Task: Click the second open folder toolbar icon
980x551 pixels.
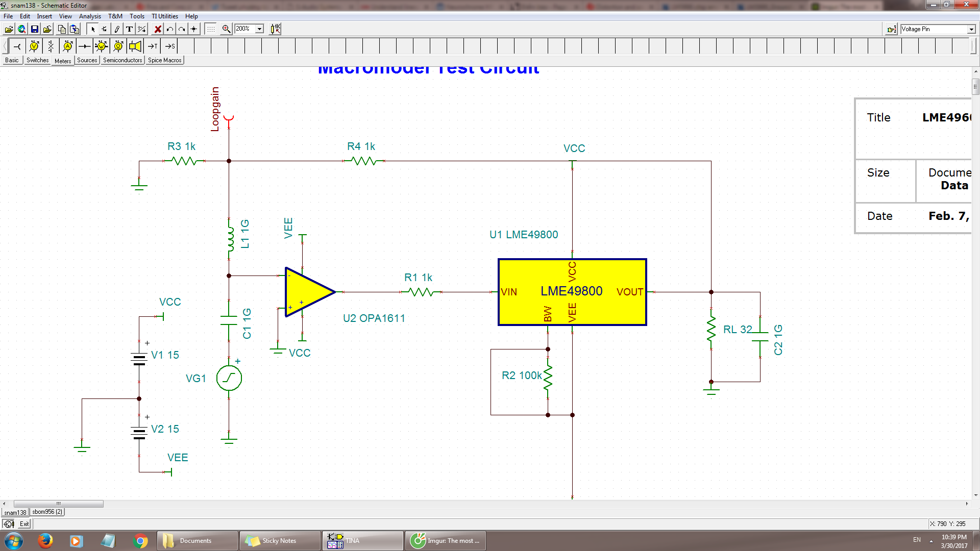Action: [47, 29]
